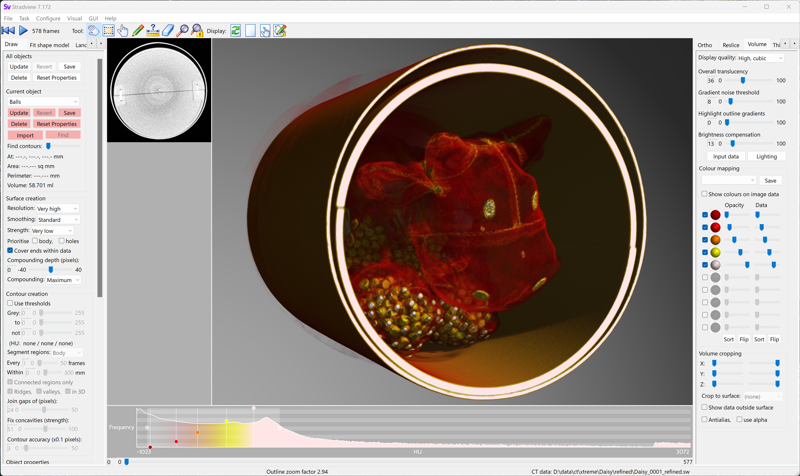800x476 pixels.
Task: Select the green pencil draw tool
Action: pyautogui.click(x=138, y=31)
